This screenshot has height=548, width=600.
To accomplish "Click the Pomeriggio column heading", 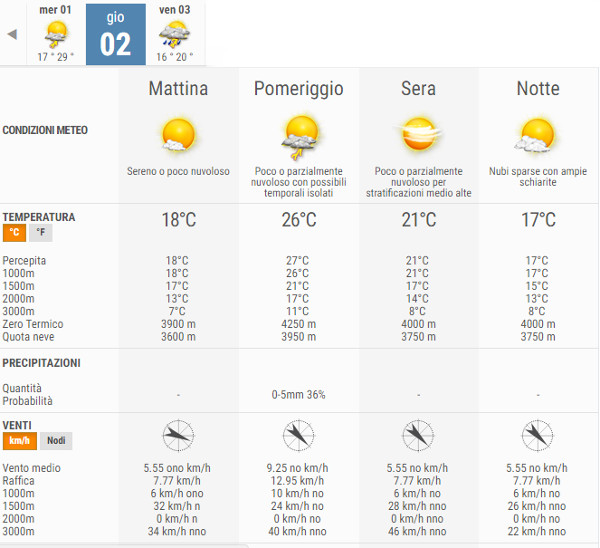I will (298, 90).
